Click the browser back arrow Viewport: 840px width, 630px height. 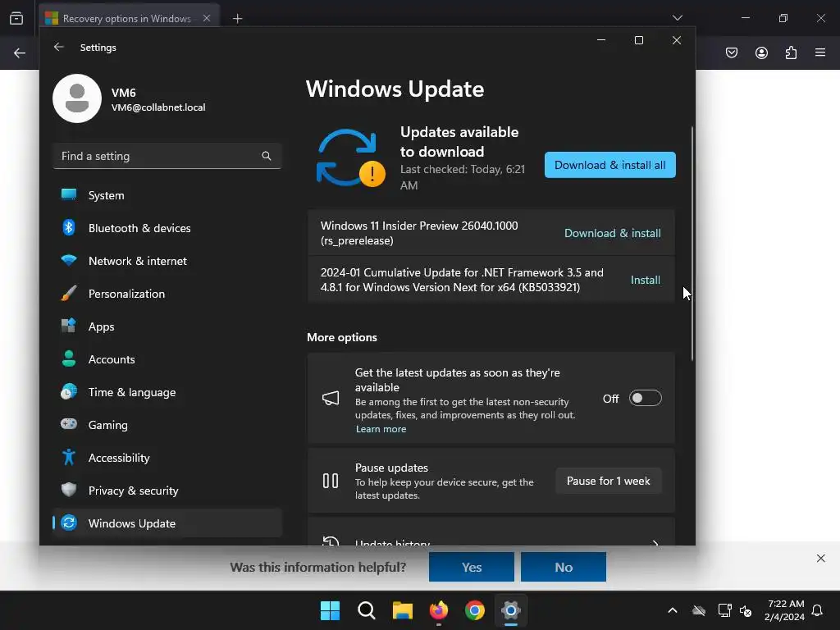click(20, 53)
